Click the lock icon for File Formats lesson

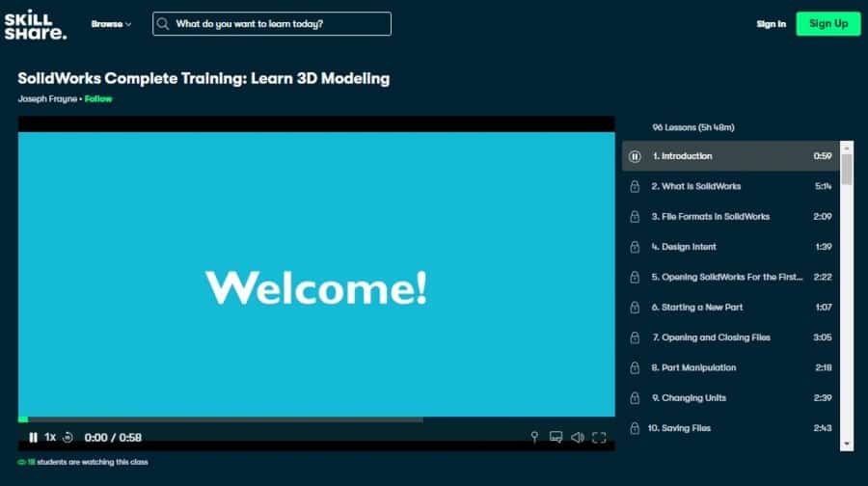point(635,216)
